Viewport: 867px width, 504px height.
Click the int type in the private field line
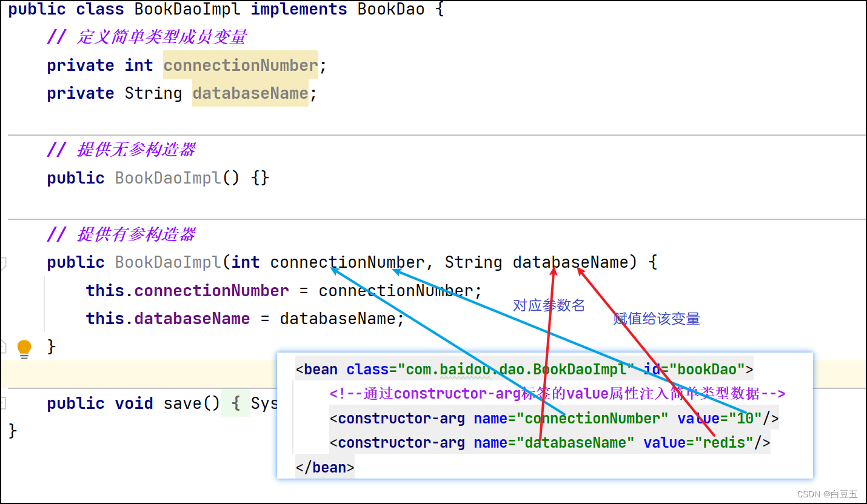(139, 65)
